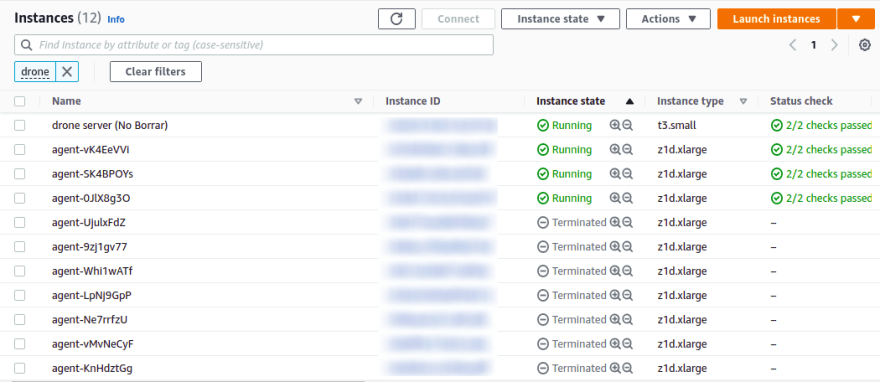This screenshot has height=382, width=880.
Task: Go to next page arrow
Action: click(x=835, y=45)
